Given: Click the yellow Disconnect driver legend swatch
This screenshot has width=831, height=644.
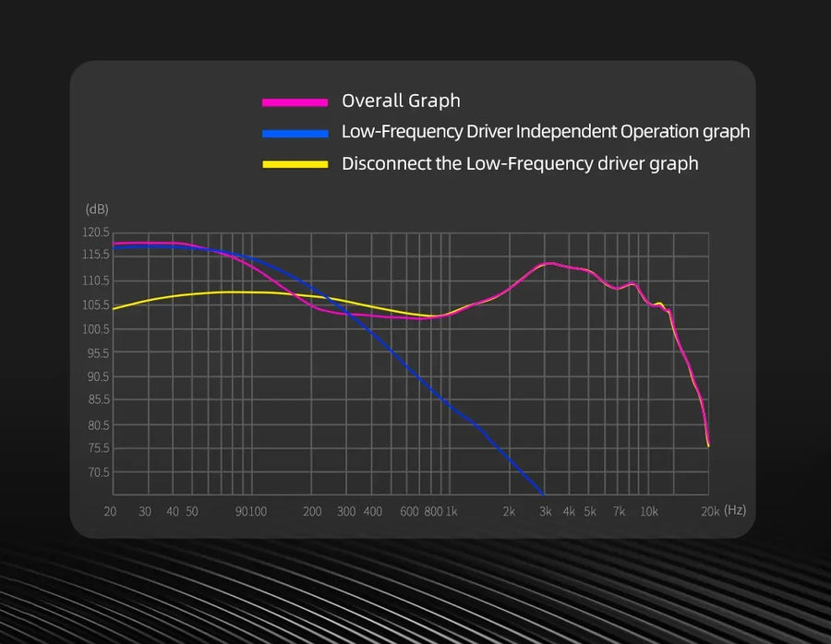Looking at the screenshot, I should tap(295, 164).
